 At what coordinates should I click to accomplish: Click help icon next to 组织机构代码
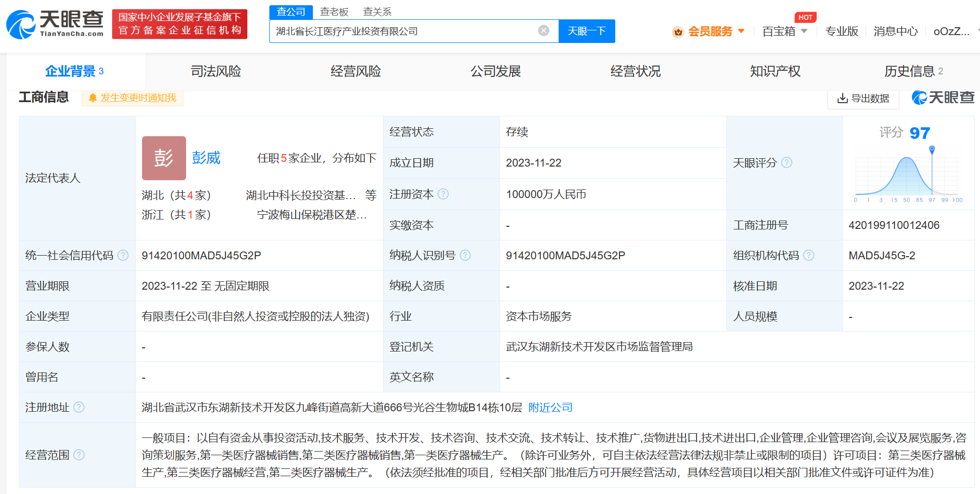tap(809, 256)
